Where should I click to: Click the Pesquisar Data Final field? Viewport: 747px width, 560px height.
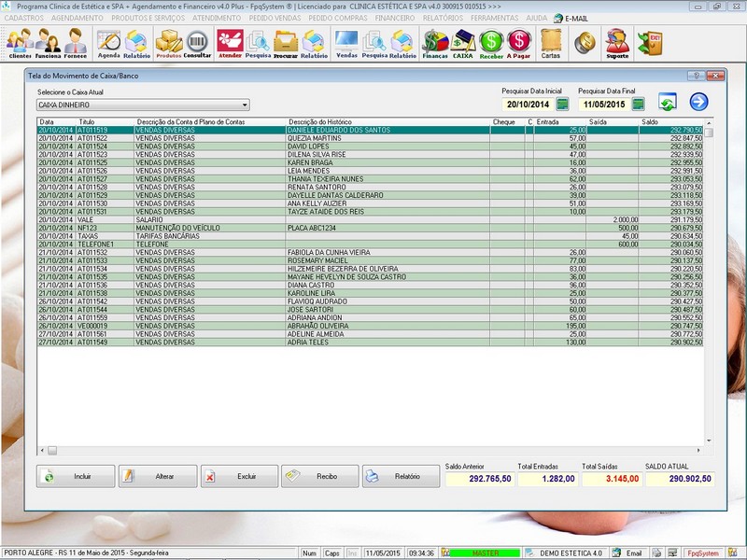pyautogui.click(x=604, y=105)
